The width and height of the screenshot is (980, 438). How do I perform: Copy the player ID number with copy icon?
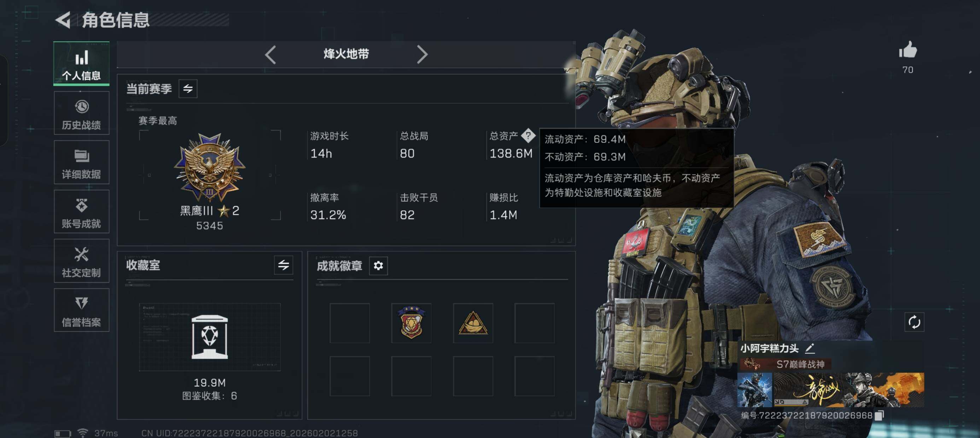pos(879,415)
